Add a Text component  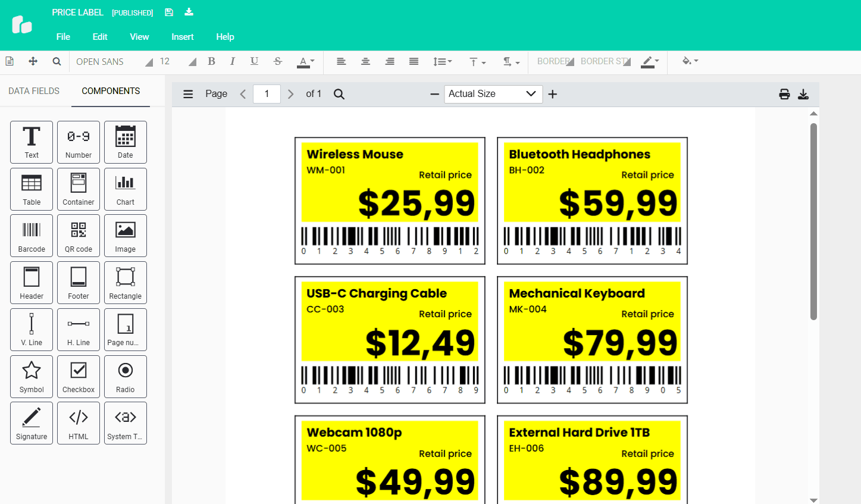point(32,142)
